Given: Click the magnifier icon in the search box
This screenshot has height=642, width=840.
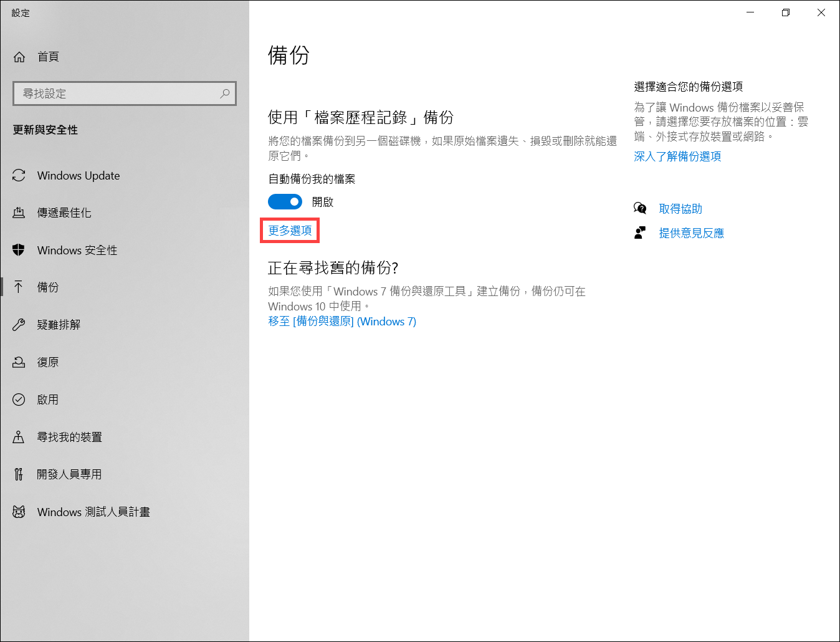Looking at the screenshot, I should pyautogui.click(x=225, y=93).
